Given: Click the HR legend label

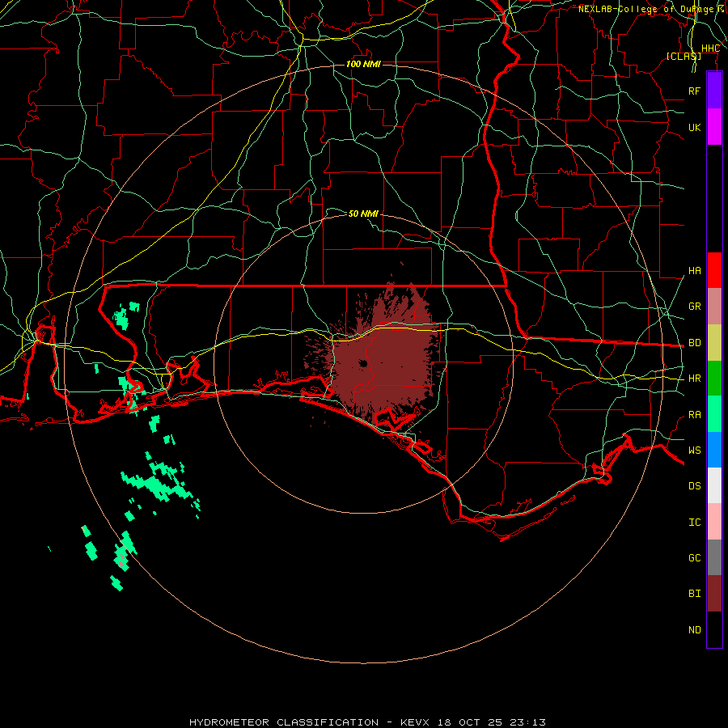Looking at the screenshot, I should tap(694, 379).
